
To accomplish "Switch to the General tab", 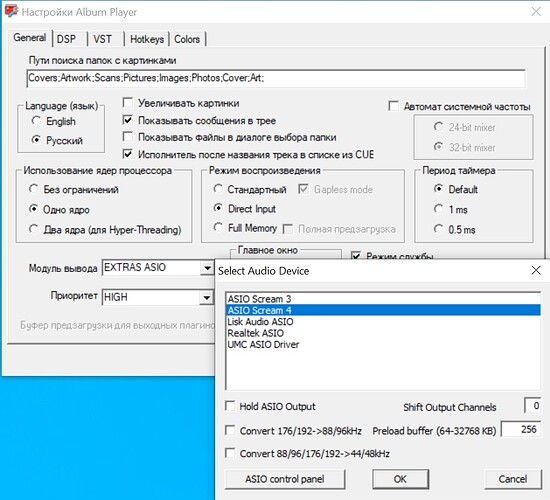I will 30,38.
